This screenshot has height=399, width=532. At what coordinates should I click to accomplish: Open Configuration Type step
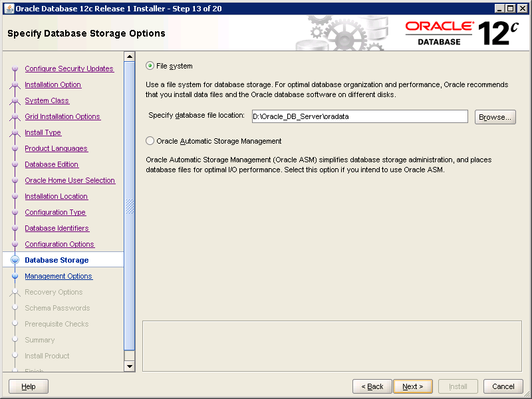tap(55, 212)
